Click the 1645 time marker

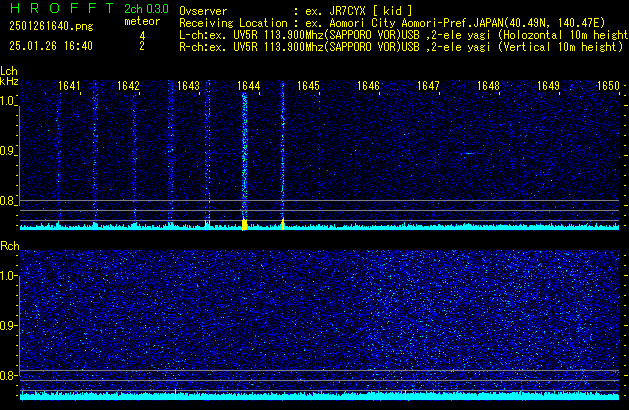point(308,86)
